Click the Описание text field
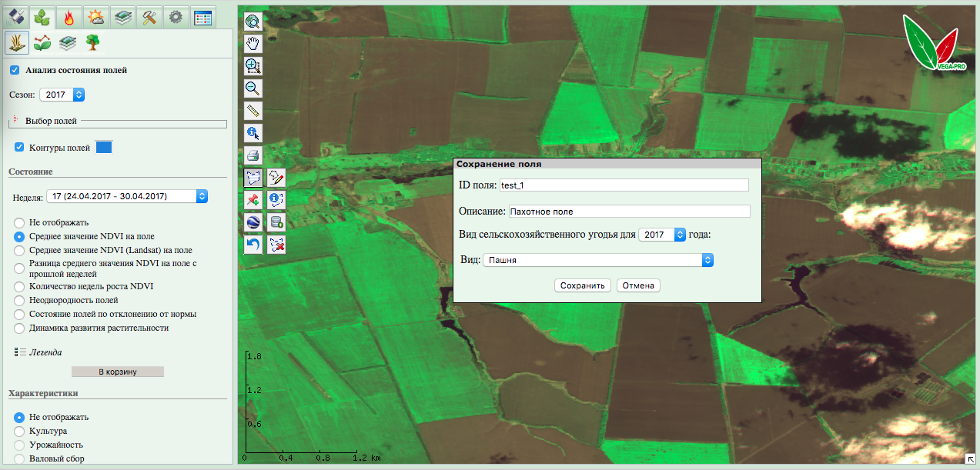The width and height of the screenshot is (980, 470). [629, 211]
